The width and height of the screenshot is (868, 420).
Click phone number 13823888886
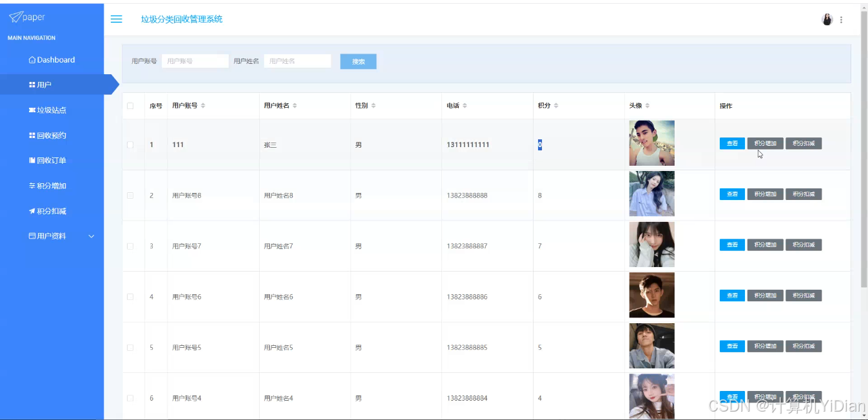click(467, 297)
